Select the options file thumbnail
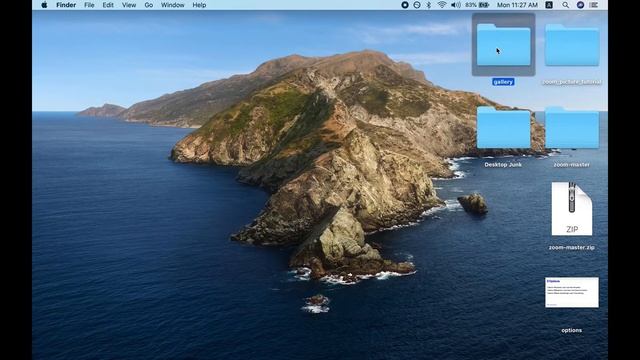Image resolution: width=640 pixels, height=360 pixels. click(571, 292)
